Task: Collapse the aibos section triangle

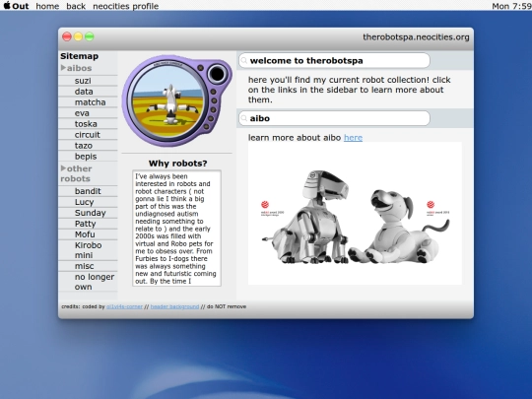Action: (63, 68)
